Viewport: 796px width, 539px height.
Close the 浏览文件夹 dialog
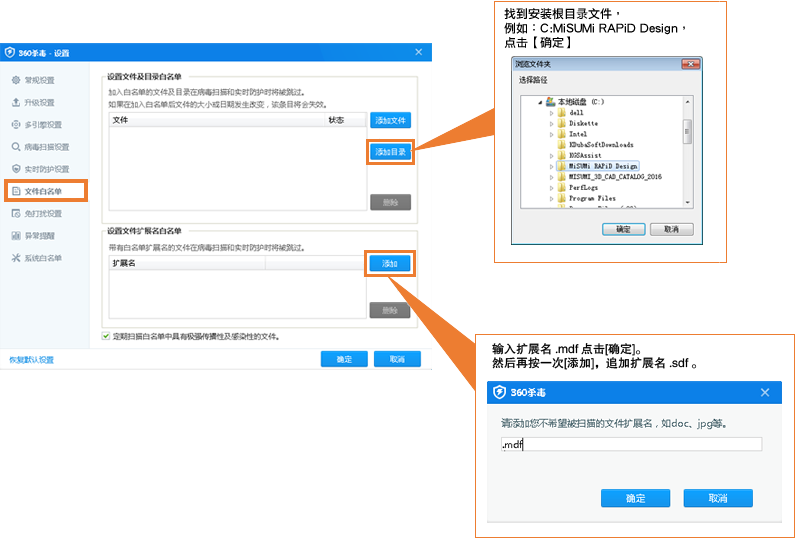(x=690, y=64)
